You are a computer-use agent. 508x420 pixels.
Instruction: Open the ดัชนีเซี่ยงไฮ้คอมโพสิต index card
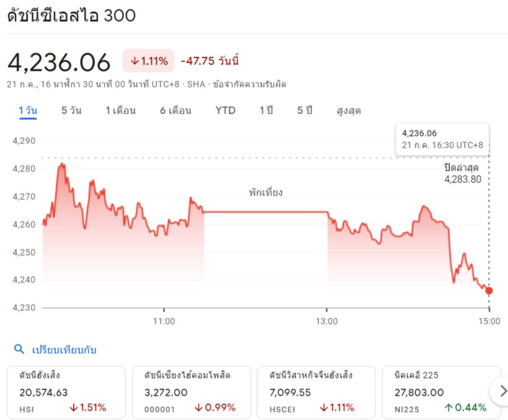coord(192,392)
